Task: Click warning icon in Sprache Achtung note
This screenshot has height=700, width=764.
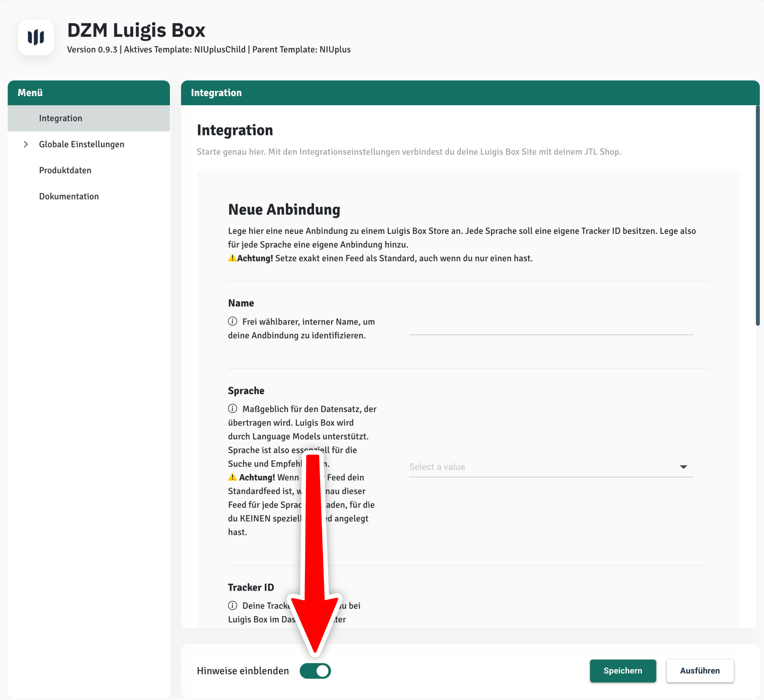Action: (x=232, y=477)
